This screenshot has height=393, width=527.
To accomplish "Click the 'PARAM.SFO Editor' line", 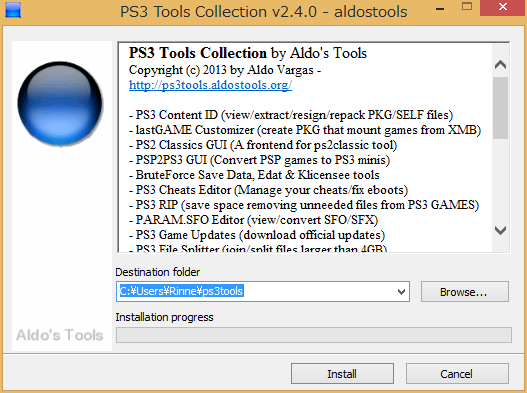I will (x=254, y=220).
